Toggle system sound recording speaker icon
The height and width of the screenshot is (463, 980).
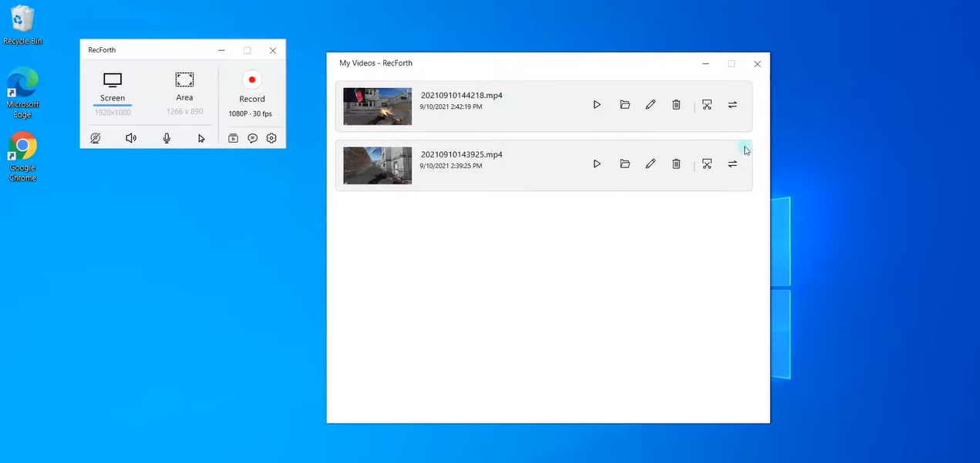tap(131, 138)
